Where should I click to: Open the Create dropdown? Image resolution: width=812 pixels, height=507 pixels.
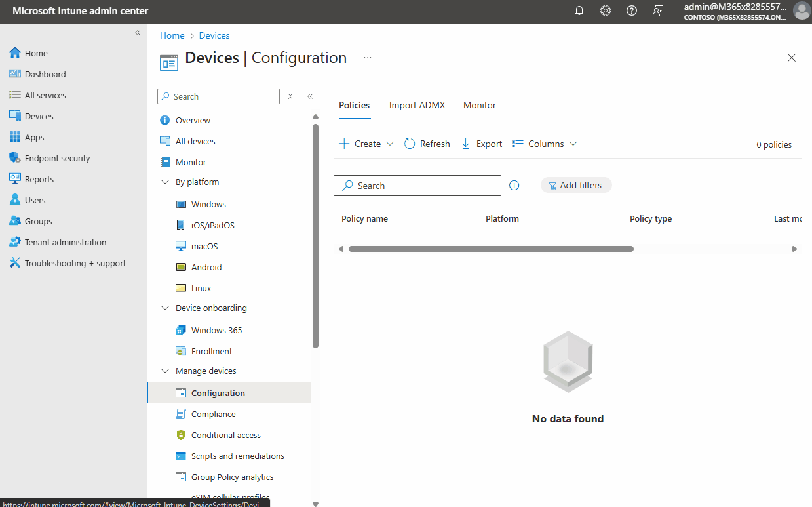coord(366,144)
